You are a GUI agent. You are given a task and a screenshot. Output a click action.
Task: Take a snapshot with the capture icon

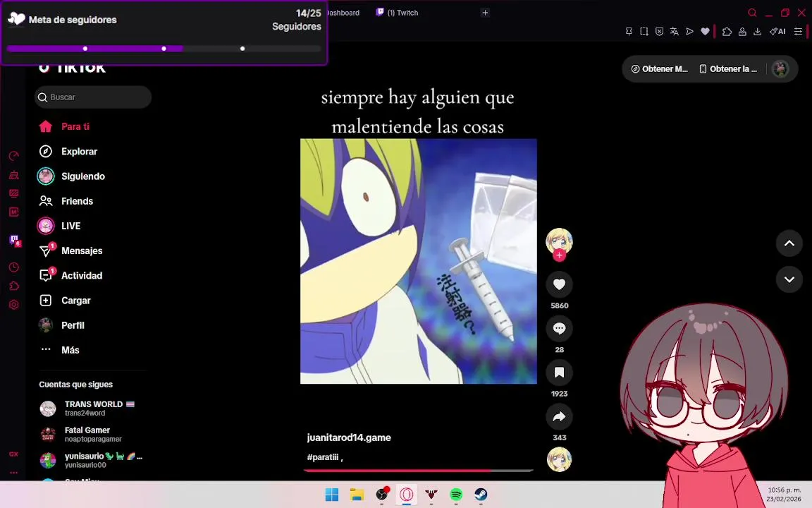[x=644, y=32]
